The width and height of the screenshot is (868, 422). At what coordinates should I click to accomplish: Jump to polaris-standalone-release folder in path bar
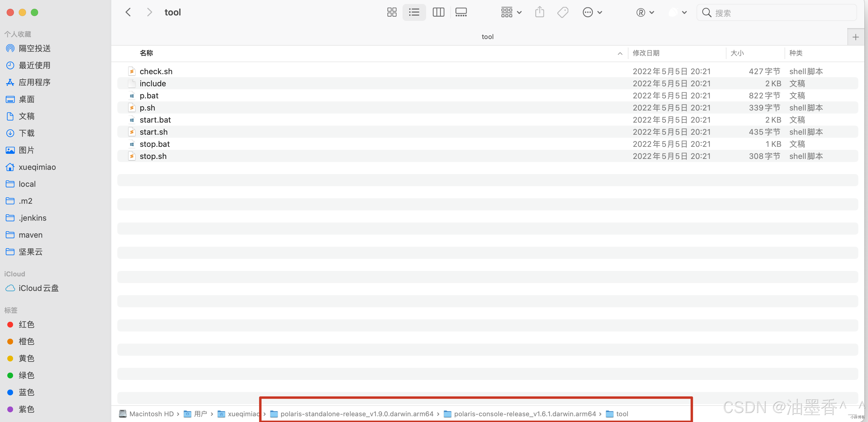357,414
